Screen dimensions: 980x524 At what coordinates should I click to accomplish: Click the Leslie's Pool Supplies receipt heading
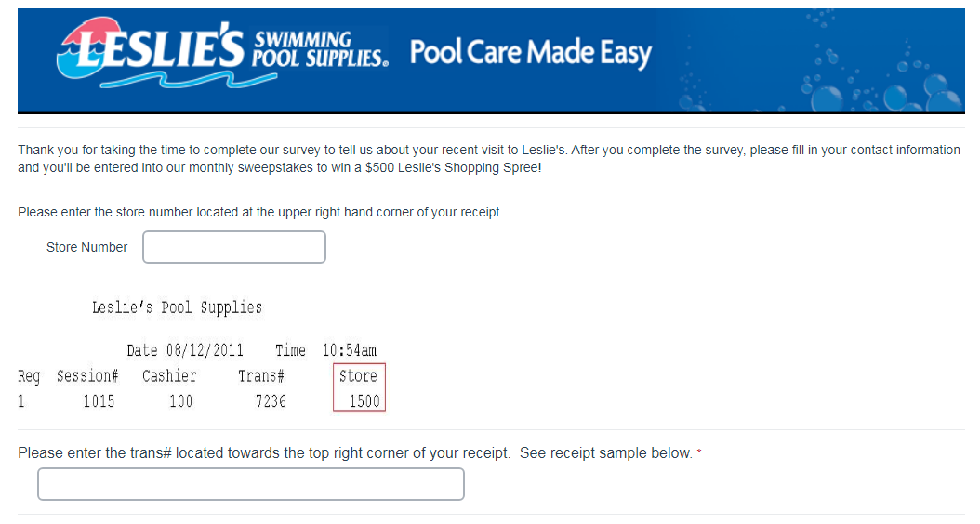click(177, 308)
